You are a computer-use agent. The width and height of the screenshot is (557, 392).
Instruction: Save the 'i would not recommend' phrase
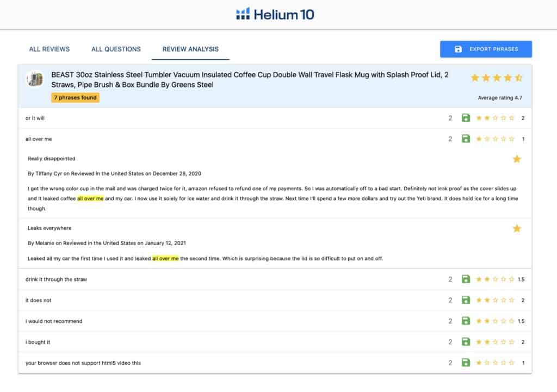point(466,321)
